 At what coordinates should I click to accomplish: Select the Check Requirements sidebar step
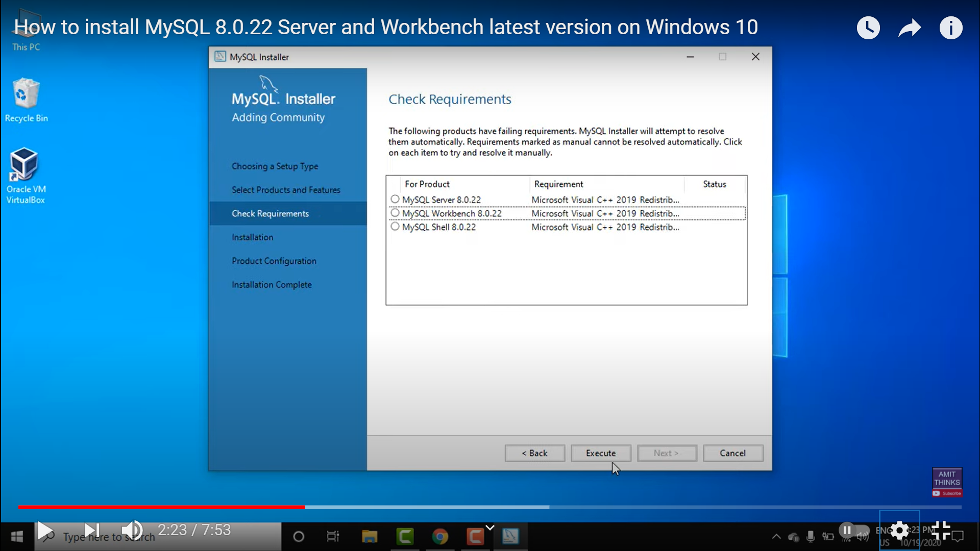(x=288, y=213)
